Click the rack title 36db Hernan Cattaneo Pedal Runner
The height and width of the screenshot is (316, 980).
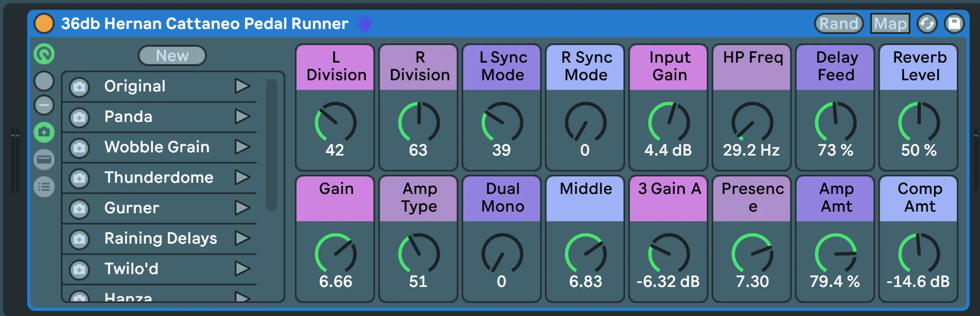(204, 23)
